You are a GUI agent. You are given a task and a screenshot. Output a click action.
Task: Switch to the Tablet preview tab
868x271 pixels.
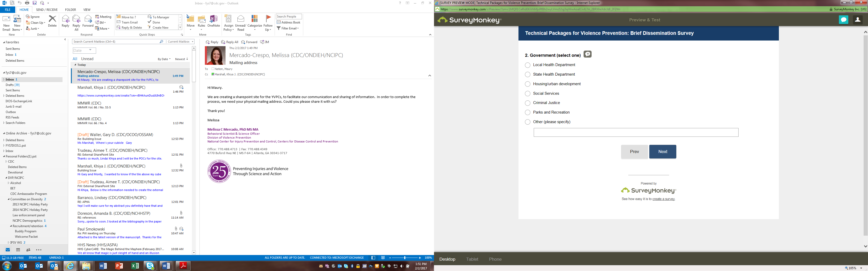[x=472, y=259]
